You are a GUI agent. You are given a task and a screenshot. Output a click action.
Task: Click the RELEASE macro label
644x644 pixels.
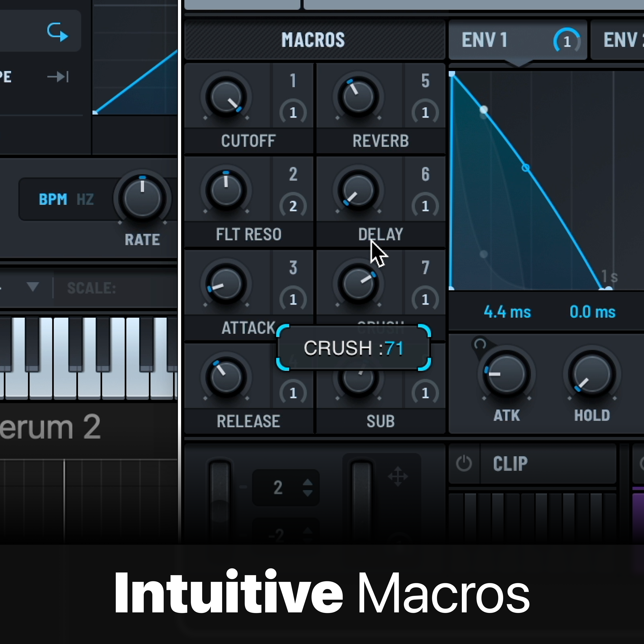248,421
